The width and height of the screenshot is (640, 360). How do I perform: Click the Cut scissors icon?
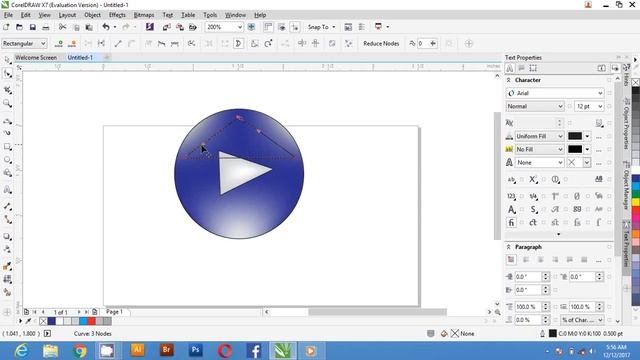coord(62,27)
